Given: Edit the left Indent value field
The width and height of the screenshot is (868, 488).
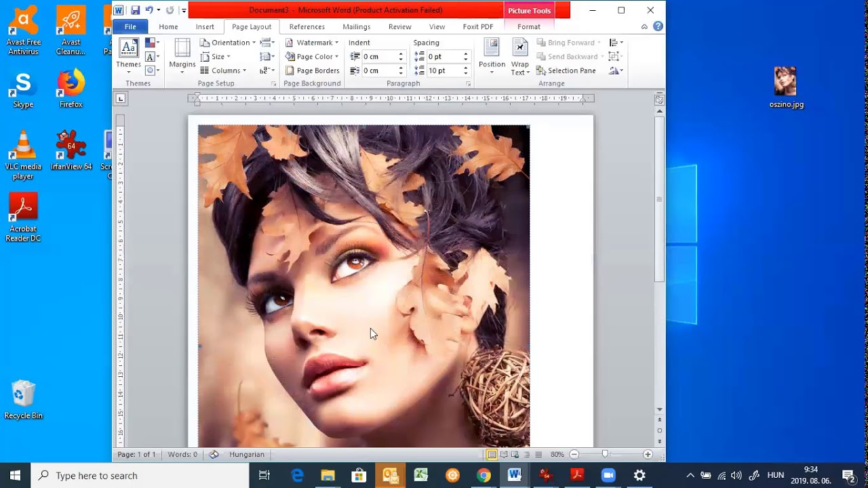Looking at the screenshot, I should pyautogui.click(x=379, y=57).
